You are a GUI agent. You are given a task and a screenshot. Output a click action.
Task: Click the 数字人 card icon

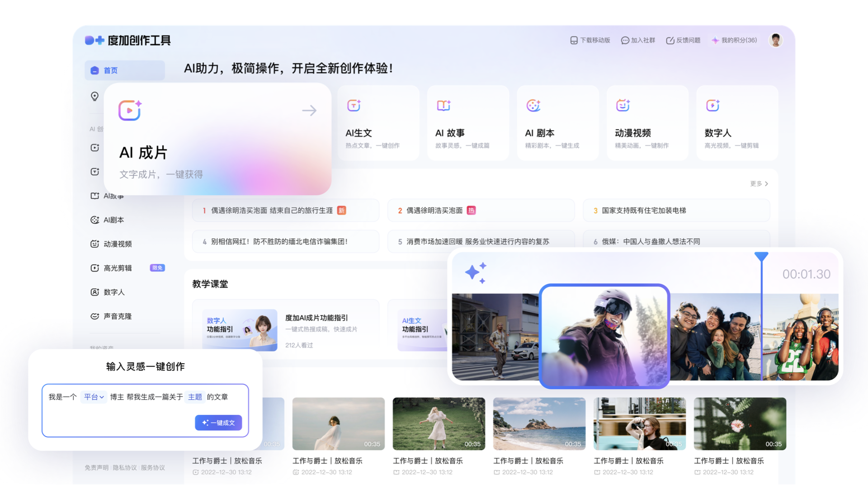(713, 105)
